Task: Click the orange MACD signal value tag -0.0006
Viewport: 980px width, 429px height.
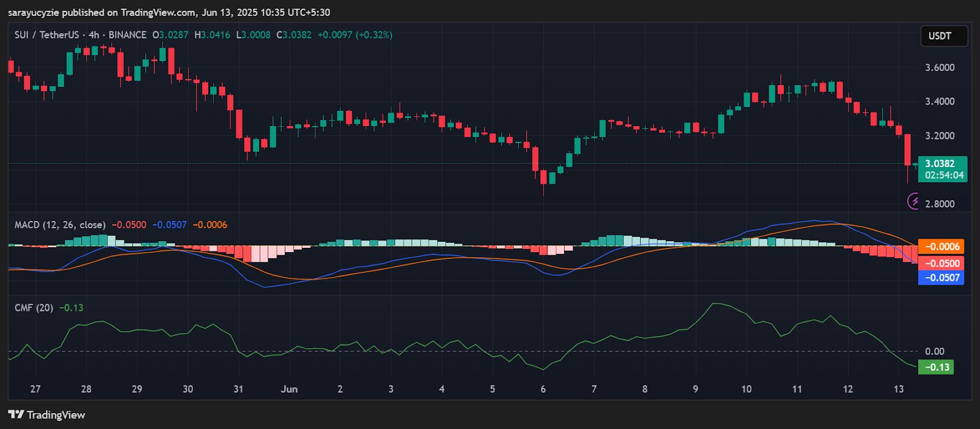Action: [x=941, y=247]
